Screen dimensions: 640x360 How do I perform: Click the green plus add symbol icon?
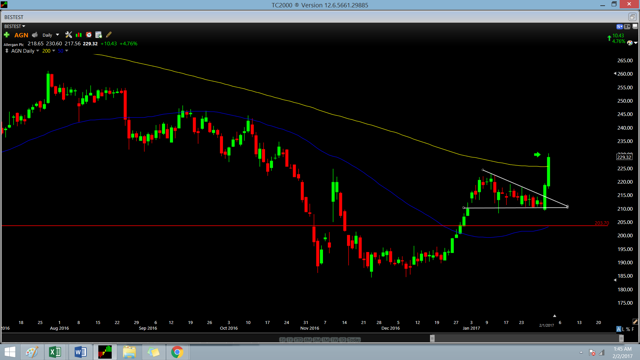tap(7, 35)
